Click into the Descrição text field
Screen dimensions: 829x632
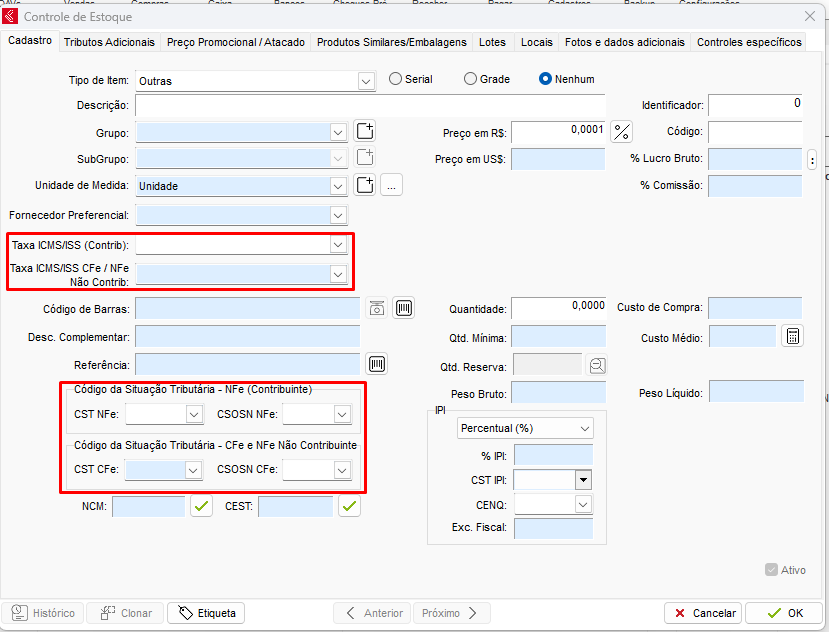[x=370, y=106]
